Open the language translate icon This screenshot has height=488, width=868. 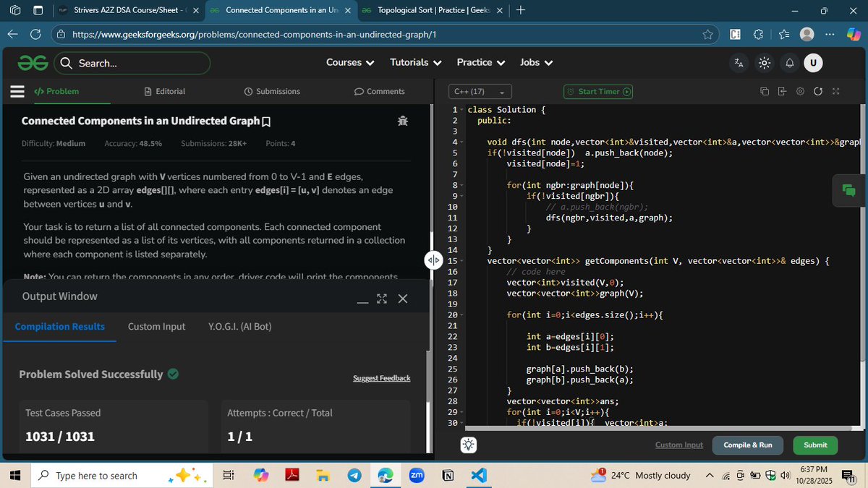pos(739,63)
